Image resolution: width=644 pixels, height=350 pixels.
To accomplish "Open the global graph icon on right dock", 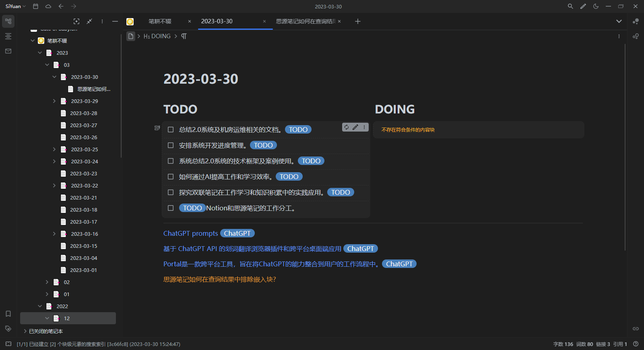I will pyautogui.click(x=636, y=36).
